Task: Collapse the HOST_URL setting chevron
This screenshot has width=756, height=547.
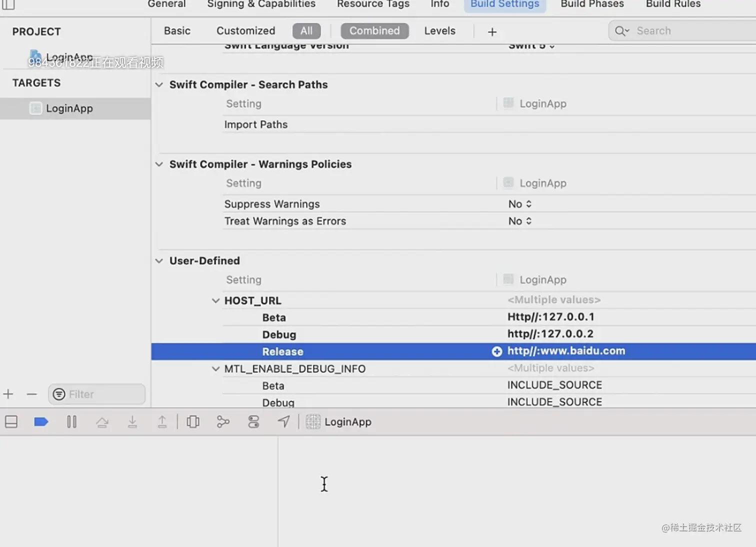Action: pyautogui.click(x=215, y=300)
